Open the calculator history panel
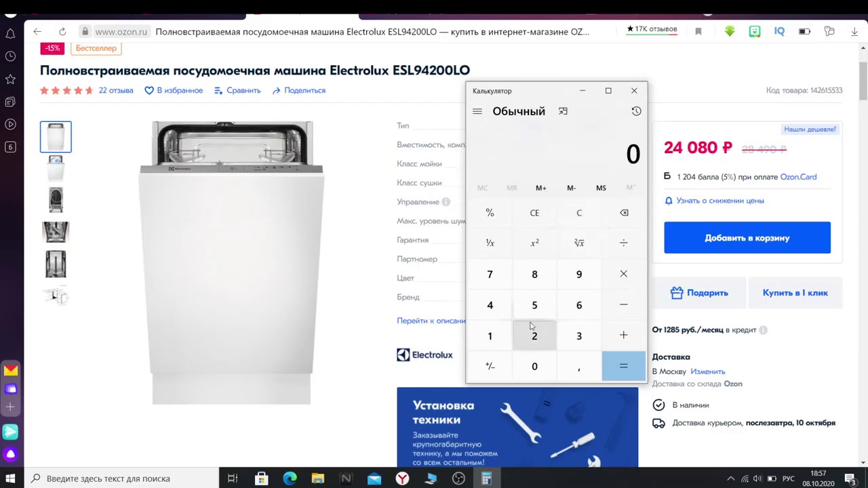Image resolution: width=868 pixels, height=488 pixels. tap(636, 111)
